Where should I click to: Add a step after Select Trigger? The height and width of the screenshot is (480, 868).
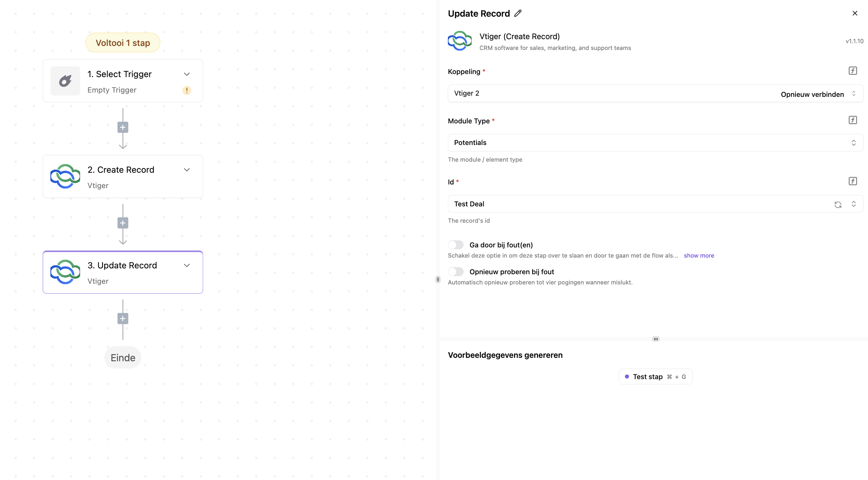(x=123, y=127)
